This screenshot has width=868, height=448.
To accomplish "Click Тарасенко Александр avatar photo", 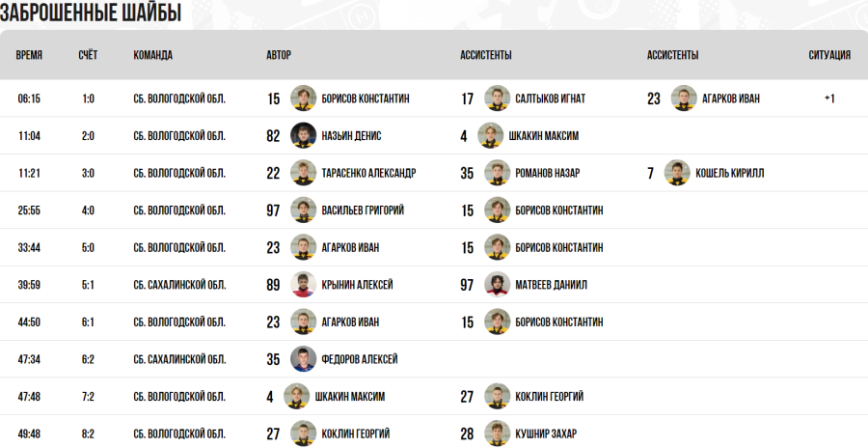I will click(x=304, y=173).
